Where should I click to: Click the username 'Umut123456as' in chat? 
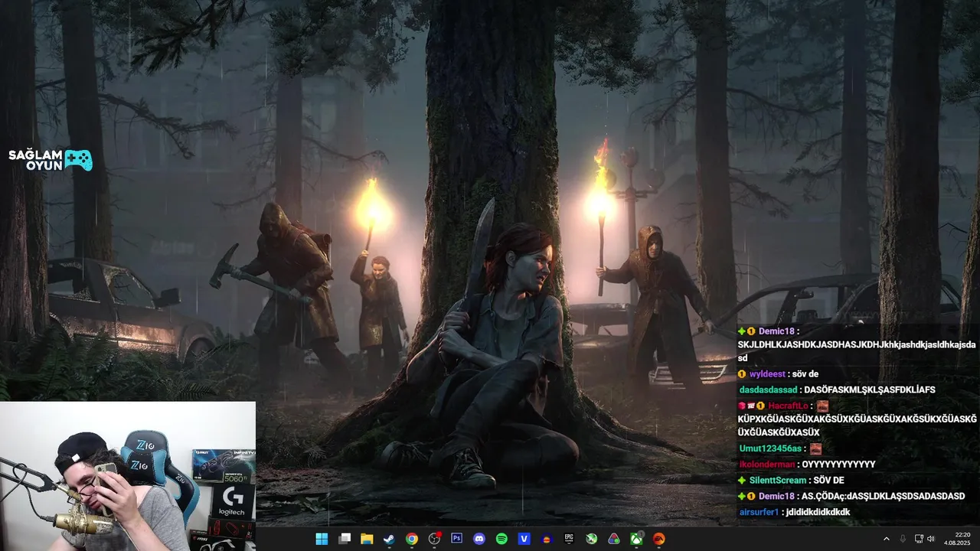770,448
